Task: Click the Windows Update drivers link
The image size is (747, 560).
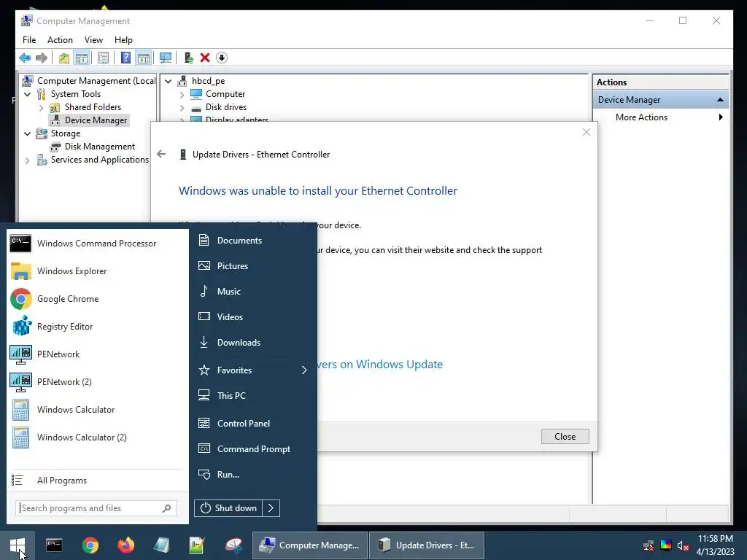Action: [x=379, y=365]
